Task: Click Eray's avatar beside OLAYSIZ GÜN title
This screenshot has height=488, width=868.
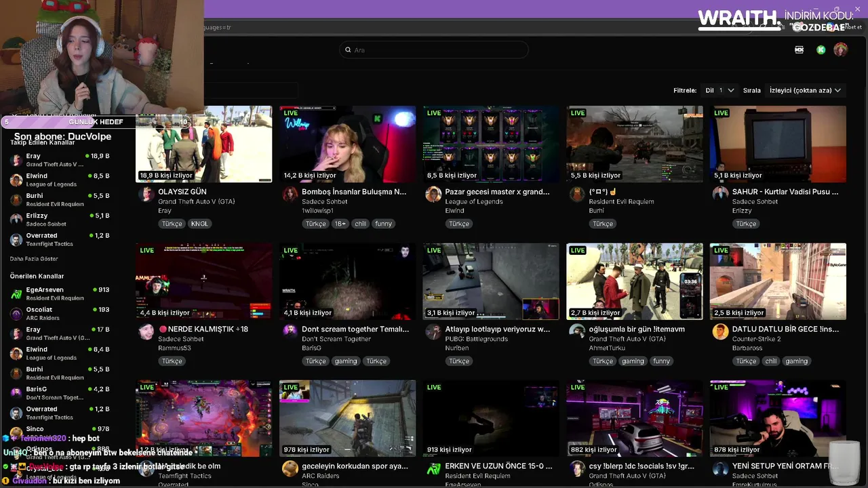Action: [x=146, y=195]
